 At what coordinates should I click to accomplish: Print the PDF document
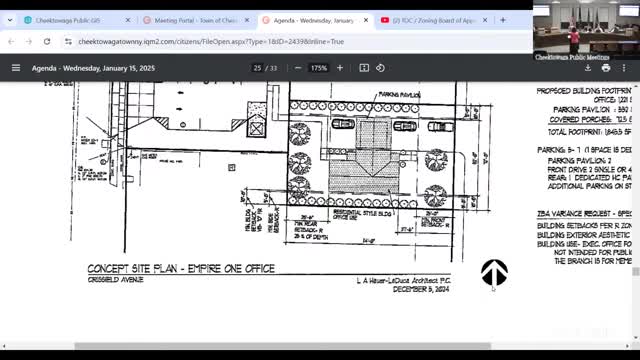pos(606,68)
